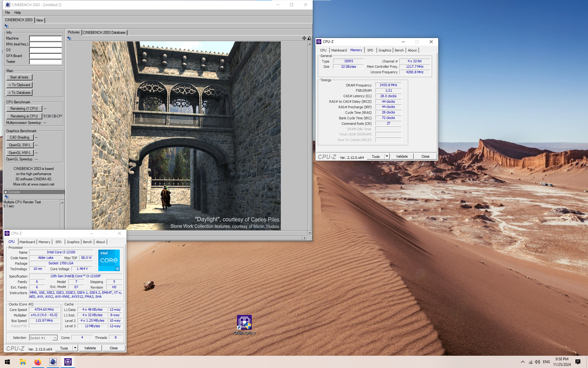
Task: Click the lower CPU-Z window title icon
Action: (x=7, y=233)
